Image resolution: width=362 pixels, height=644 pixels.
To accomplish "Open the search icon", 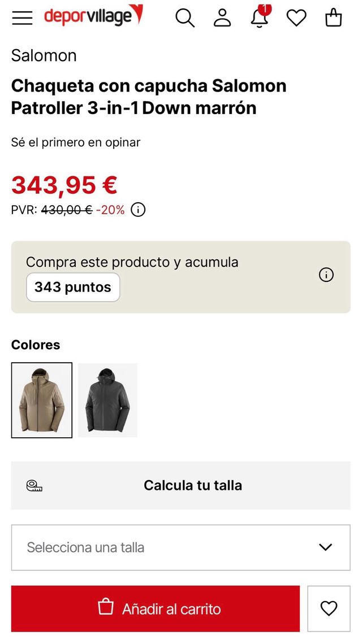I will pyautogui.click(x=185, y=18).
